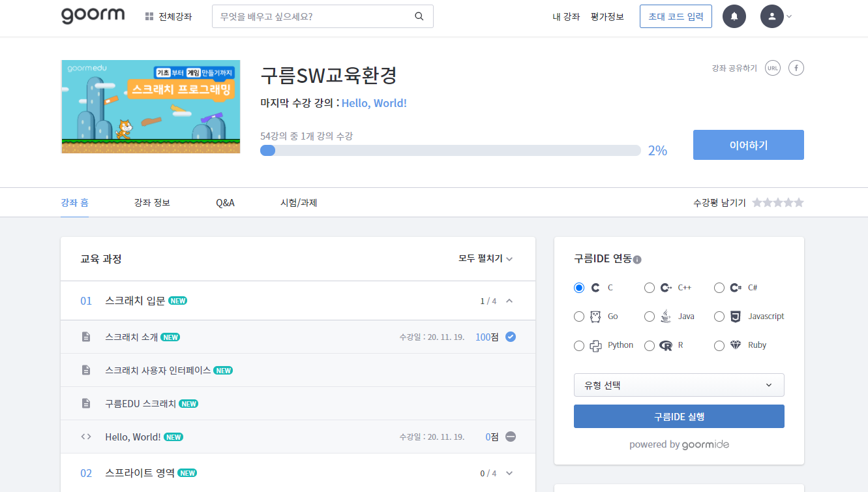Open the 유형 선택 dropdown

click(x=679, y=385)
